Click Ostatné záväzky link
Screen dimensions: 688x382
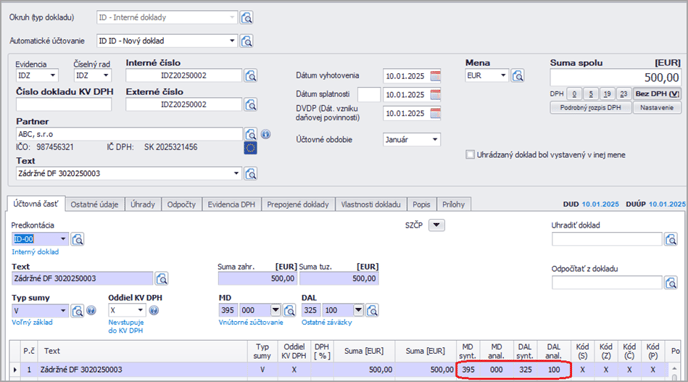327,322
